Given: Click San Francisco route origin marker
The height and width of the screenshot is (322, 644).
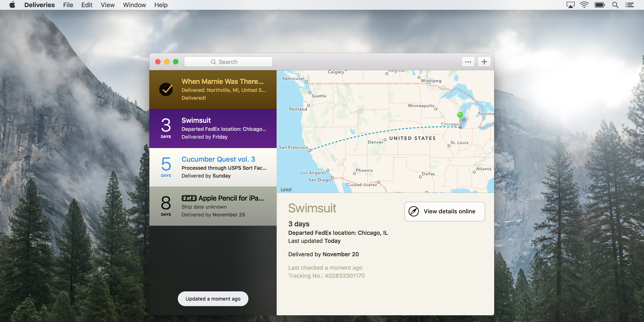Looking at the screenshot, I should (310, 150).
